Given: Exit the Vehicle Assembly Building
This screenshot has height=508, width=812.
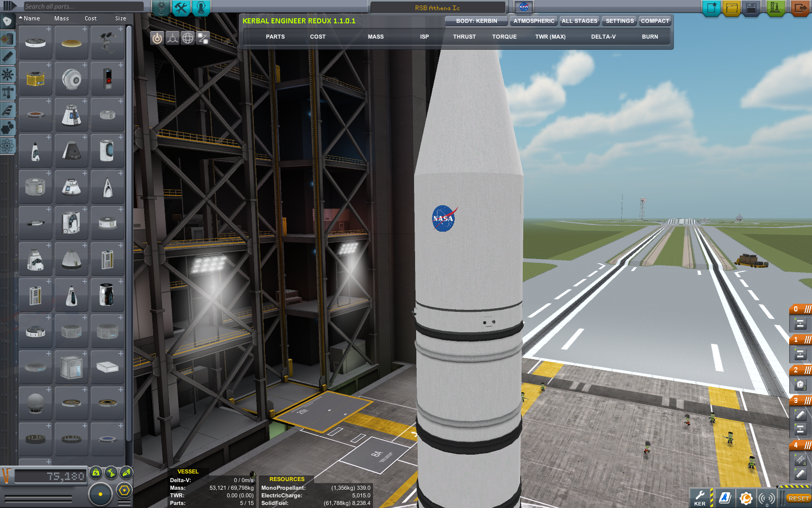Looking at the screenshot, I should point(800,8).
